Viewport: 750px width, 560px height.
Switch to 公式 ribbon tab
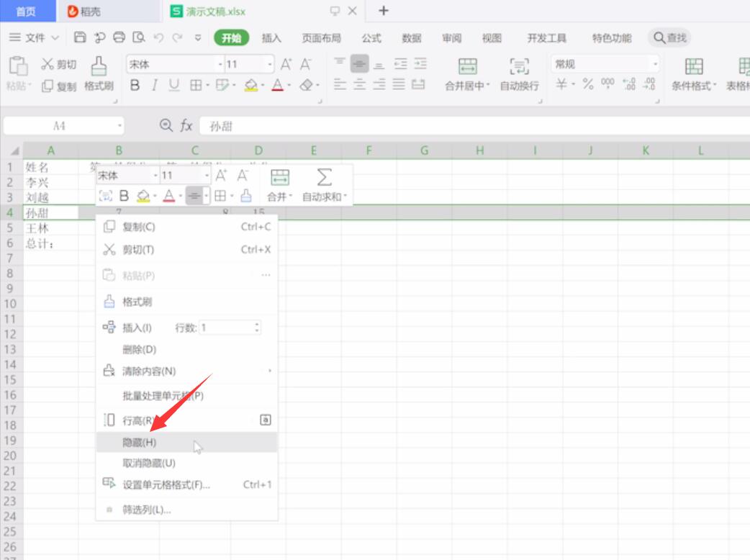[x=371, y=37]
